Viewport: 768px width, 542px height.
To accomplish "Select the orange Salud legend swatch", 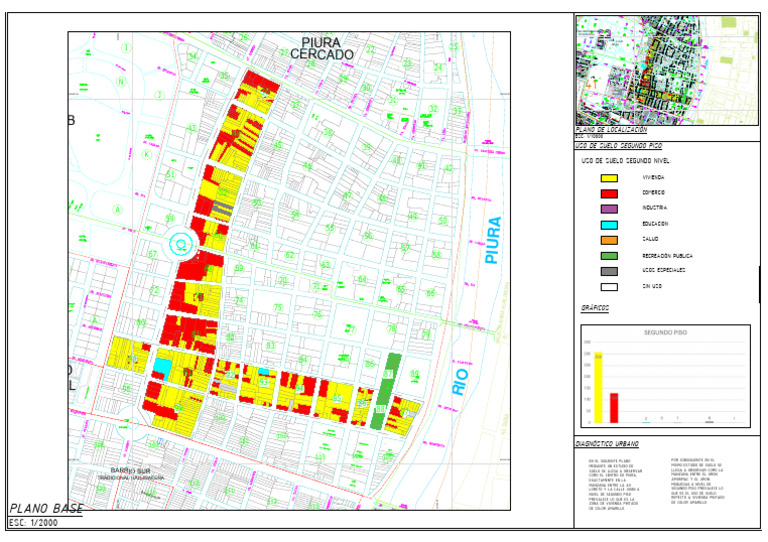I will point(609,240).
